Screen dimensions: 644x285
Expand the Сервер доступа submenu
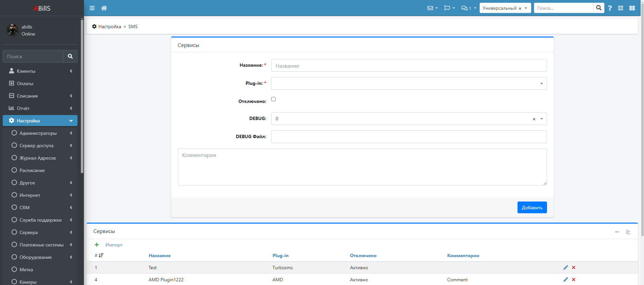click(x=40, y=146)
